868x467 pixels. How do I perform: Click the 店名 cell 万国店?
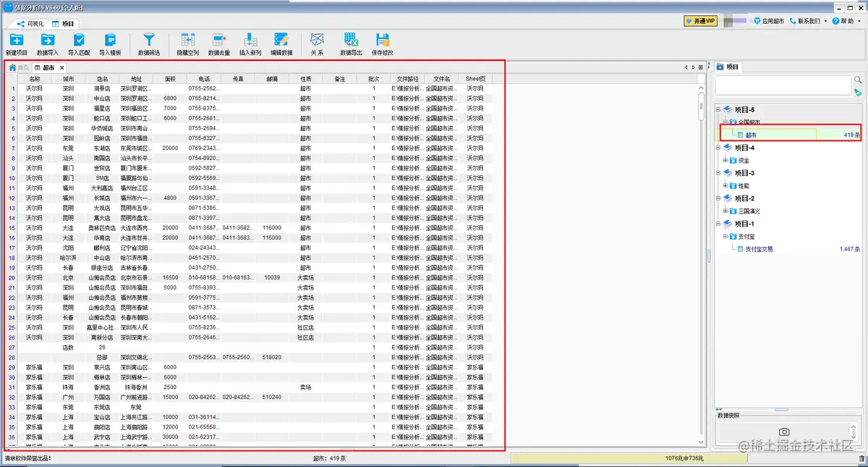pos(102,397)
